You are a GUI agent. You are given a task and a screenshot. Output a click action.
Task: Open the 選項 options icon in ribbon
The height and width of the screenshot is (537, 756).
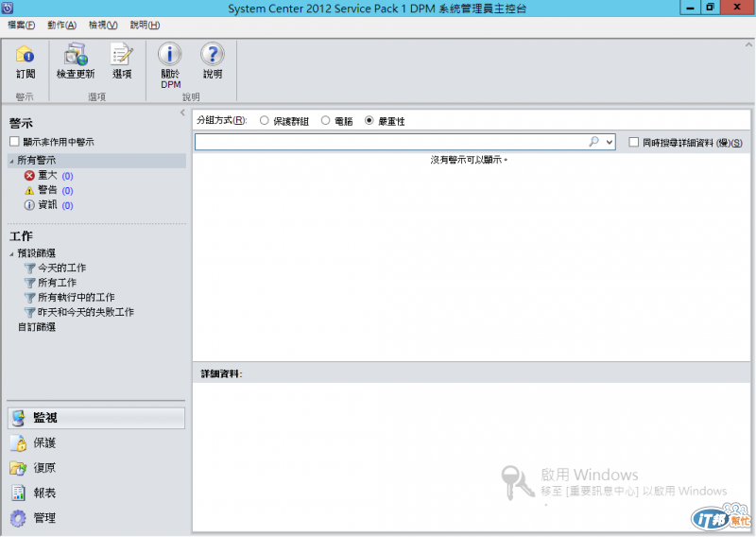tap(122, 54)
